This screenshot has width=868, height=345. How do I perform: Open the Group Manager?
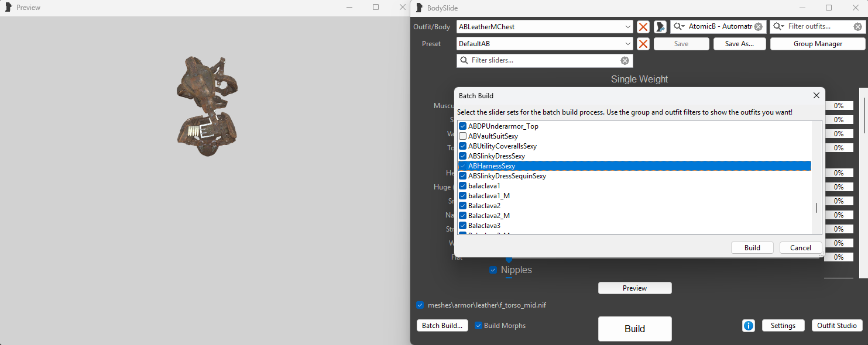pyautogui.click(x=818, y=44)
